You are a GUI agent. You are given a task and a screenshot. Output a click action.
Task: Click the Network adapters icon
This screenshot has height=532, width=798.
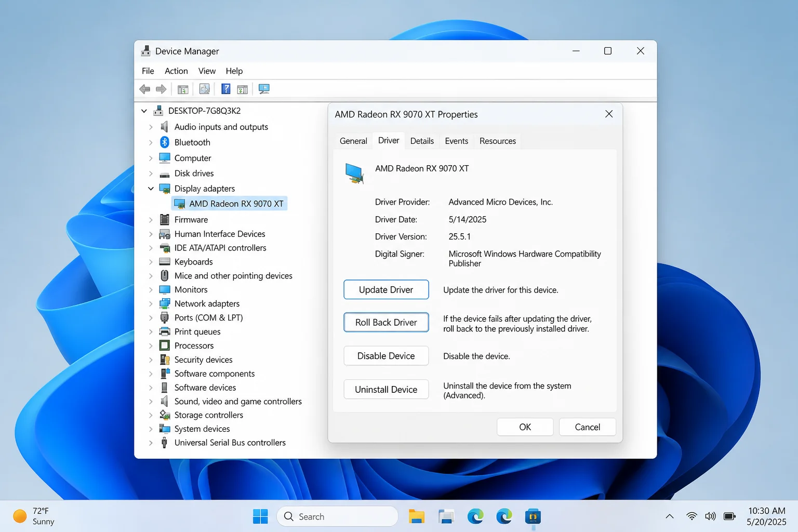165,303
